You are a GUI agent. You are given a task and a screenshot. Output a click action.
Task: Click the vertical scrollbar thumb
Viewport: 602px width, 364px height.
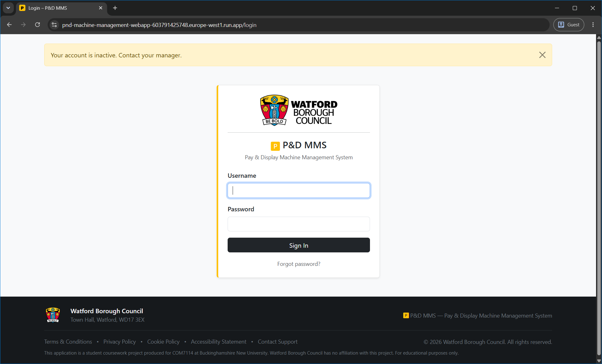pyautogui.click(x=599, y=198)
